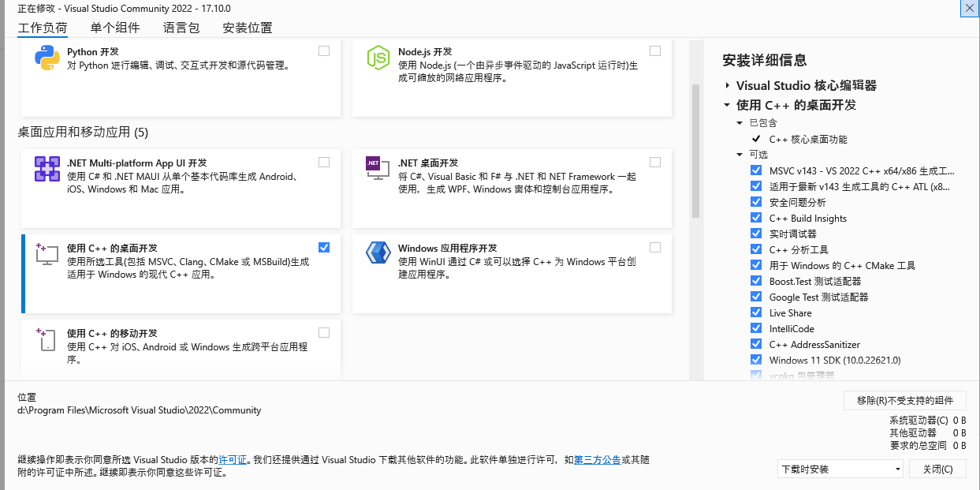Check the Python 开发 workload checkbox

point(324,50)
